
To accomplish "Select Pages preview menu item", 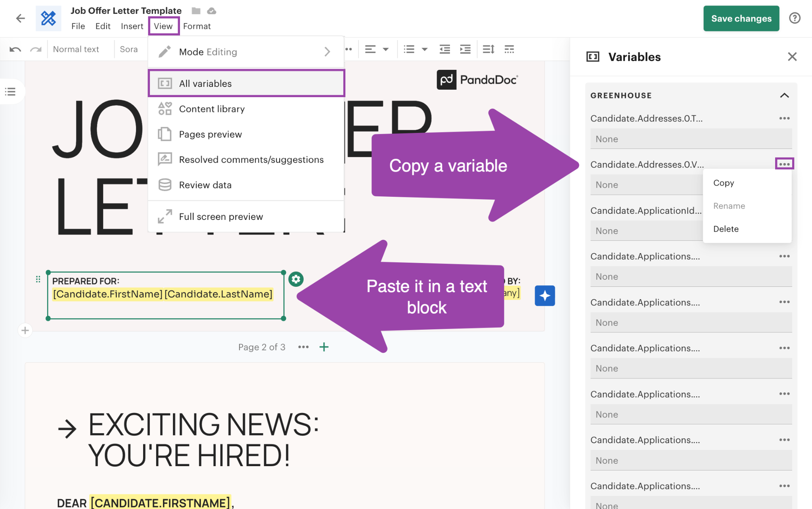I will pyautogui.click(x=246, y=134).
